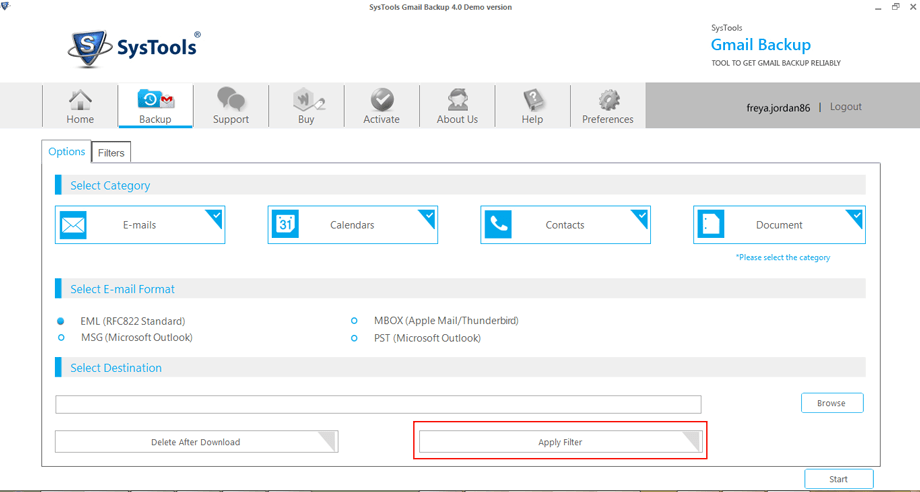The image size is (920, 492).
Task: Open Activate checkmark icon
Action: tap(382, 99)
